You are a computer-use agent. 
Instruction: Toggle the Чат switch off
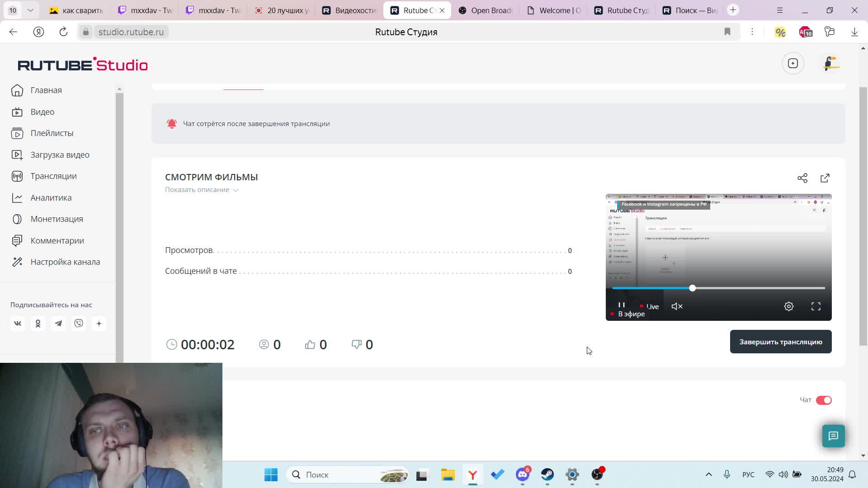[x=824, y=400]
